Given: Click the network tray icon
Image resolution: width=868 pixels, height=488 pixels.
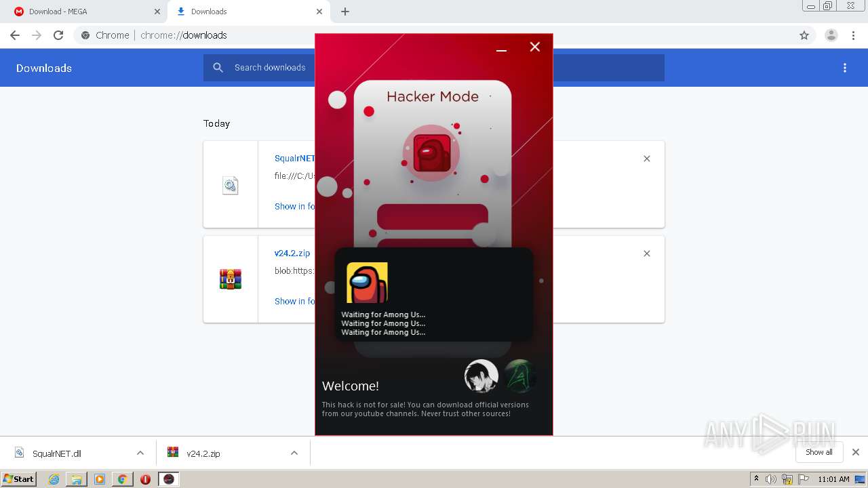Looking at the screenshot, I should [x=787, y=479].
